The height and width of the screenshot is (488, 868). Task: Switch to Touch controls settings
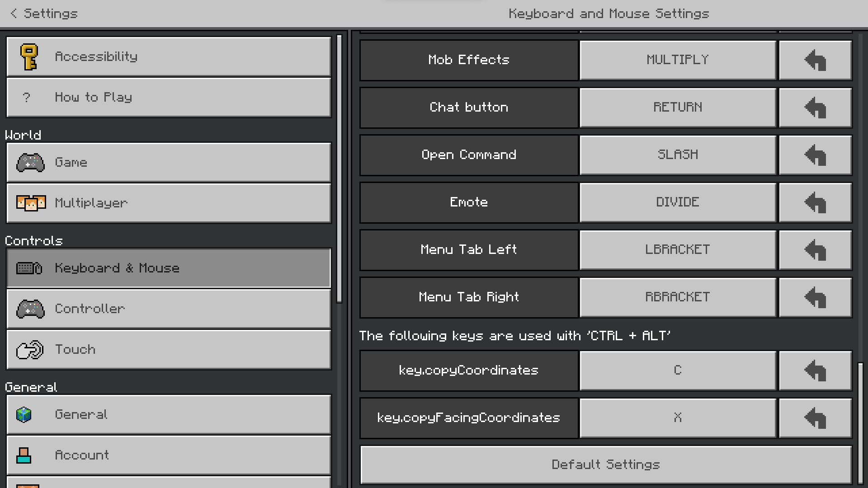coord(168,350)
